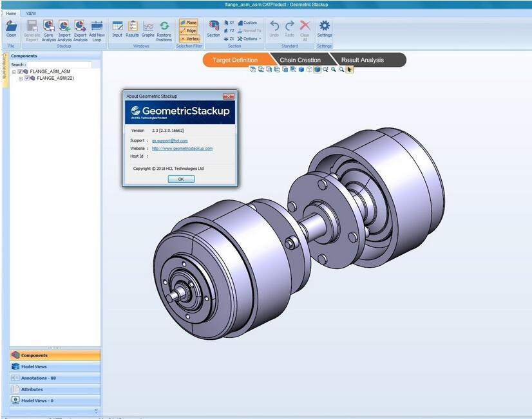Viewport: 532px width, 419px height.
Task: Uncheck the FLANGE_ASM(22) checkbox
Action: pos(27,78)
